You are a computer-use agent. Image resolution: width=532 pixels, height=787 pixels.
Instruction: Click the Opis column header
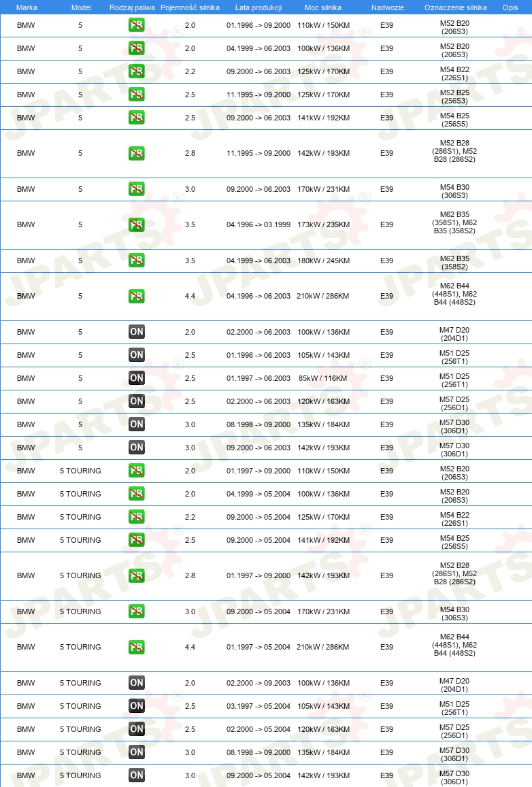[510, 7]
